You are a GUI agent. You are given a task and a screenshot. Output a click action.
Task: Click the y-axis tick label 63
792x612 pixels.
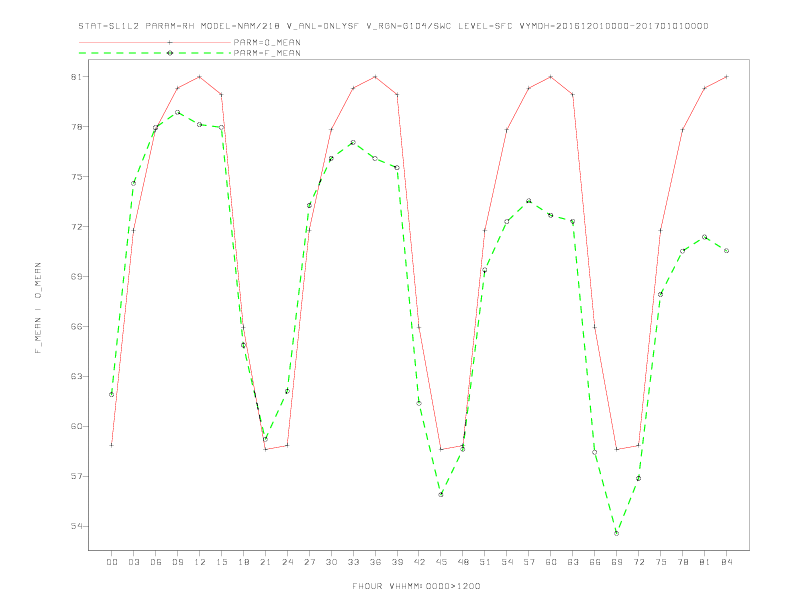[x=76, y=377]
